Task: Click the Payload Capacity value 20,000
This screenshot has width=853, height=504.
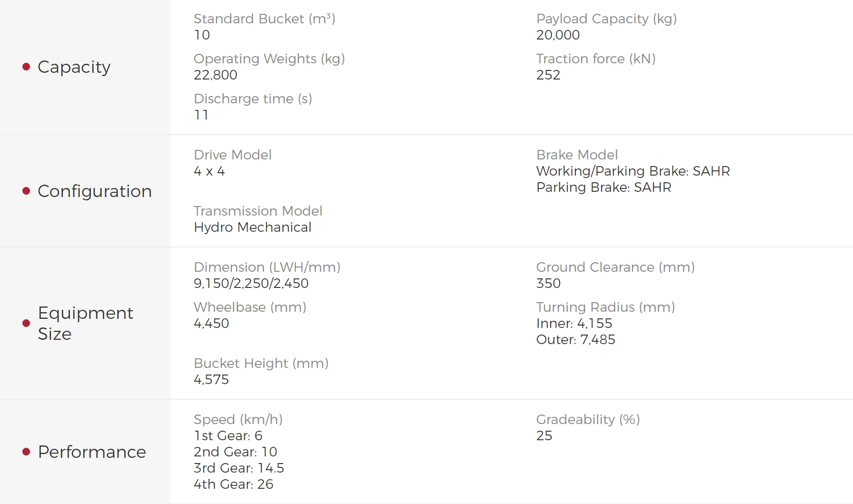Action: pyautogui.click(x=558, y=35)
